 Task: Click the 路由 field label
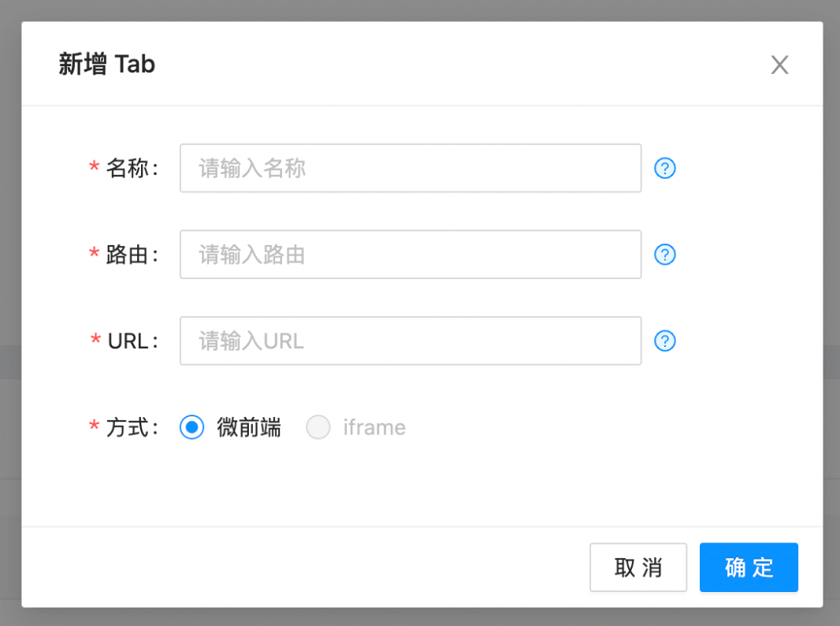[x=128, y=255]
